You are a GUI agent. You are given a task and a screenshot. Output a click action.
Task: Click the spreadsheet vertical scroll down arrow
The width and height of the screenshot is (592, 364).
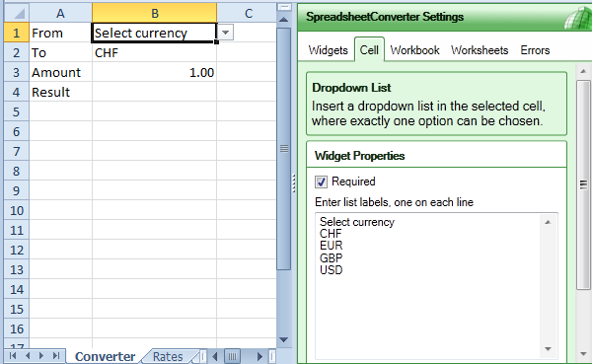283,340
